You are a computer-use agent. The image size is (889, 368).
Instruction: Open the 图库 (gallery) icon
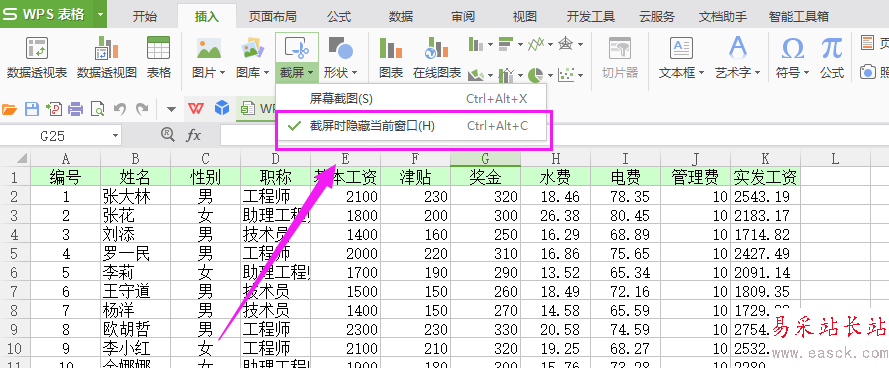[x=253, y=48]
